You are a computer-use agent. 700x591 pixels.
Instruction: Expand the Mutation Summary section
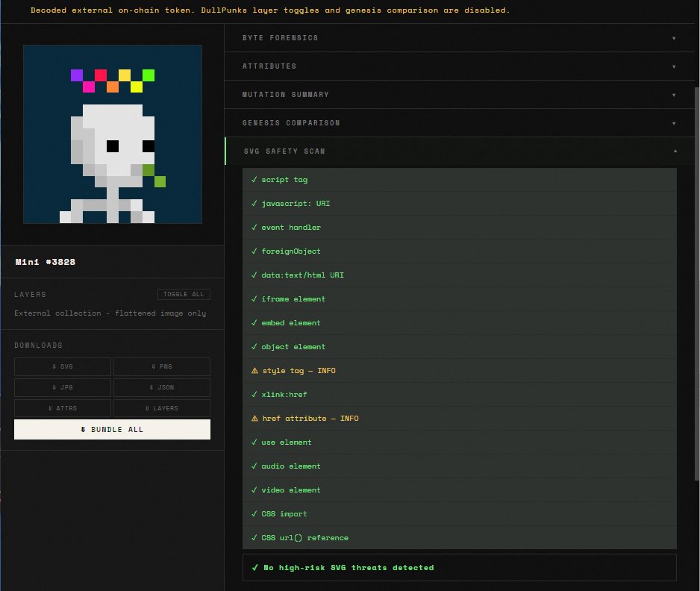(x=460, y=95)
